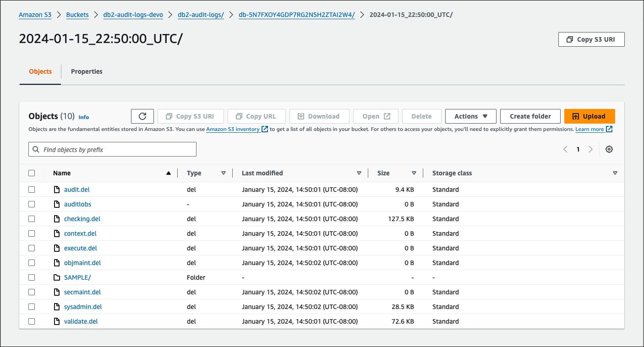Open the Type column filter dropdown
644x347 pixels.
coord(224,173)
